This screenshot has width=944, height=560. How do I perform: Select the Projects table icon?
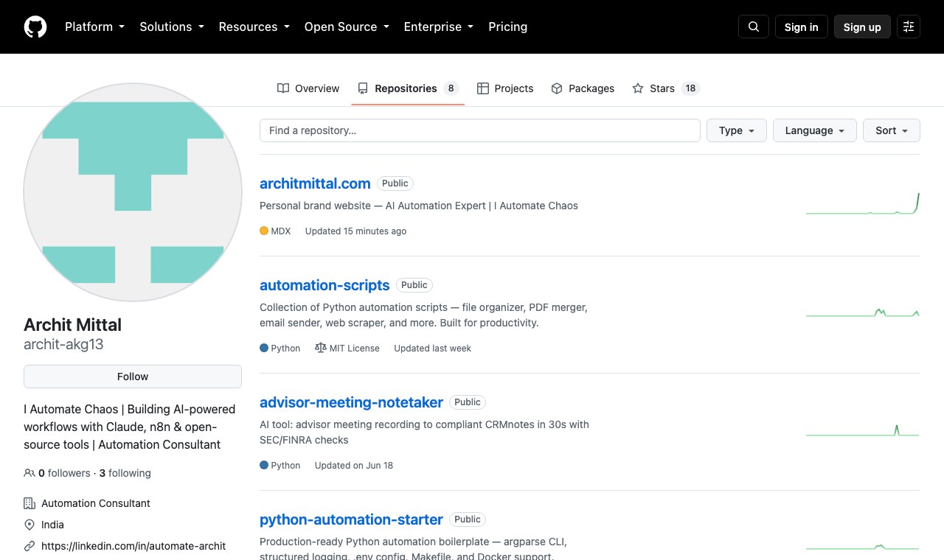pos(483,88)
